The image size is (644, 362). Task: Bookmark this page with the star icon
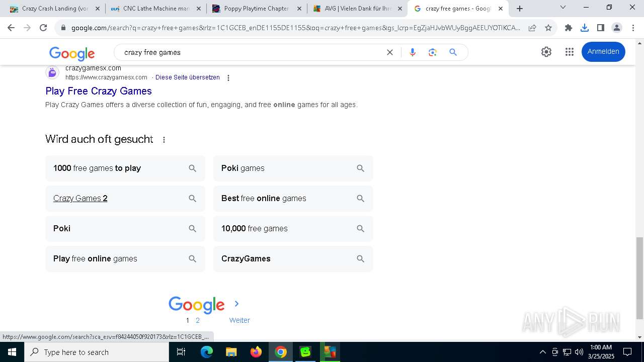click(x=548, y=28)
